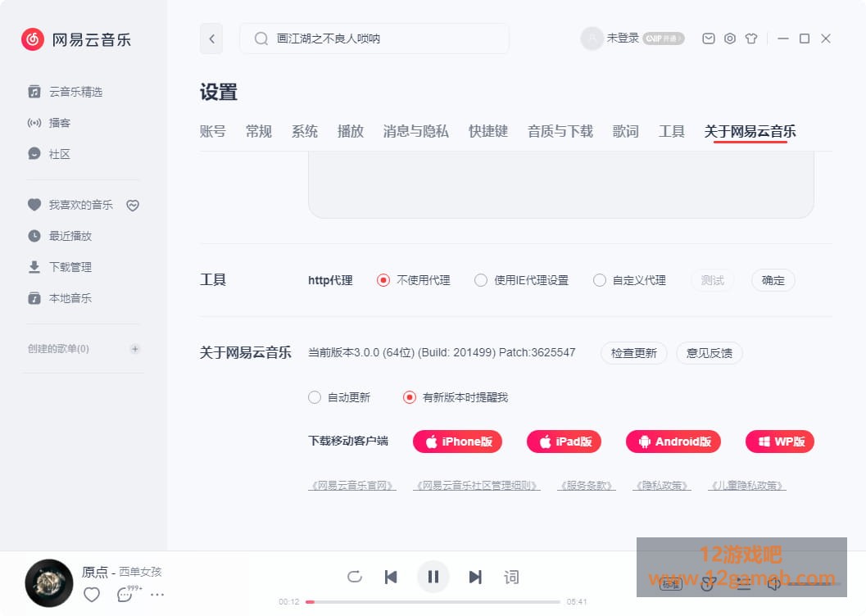
Task: Open more options ellipsis in player
Action: 157,595
